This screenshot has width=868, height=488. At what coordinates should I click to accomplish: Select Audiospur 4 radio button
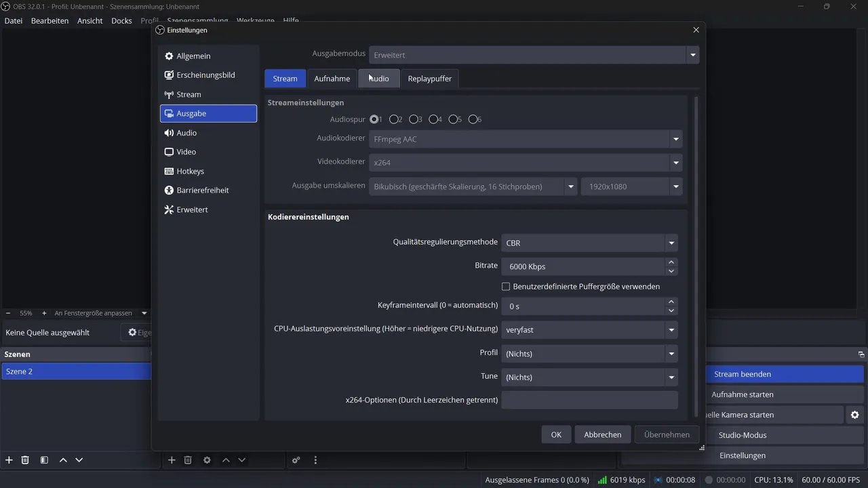click(433, 119)
